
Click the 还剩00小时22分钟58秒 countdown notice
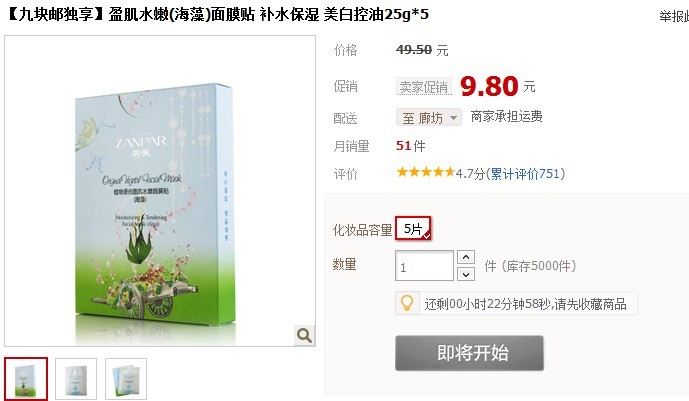[525, 304]
